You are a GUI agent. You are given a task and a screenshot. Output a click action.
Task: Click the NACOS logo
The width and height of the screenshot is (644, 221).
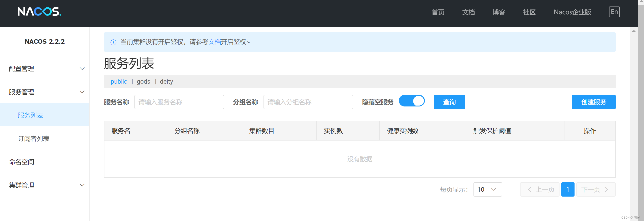[39, 12]
